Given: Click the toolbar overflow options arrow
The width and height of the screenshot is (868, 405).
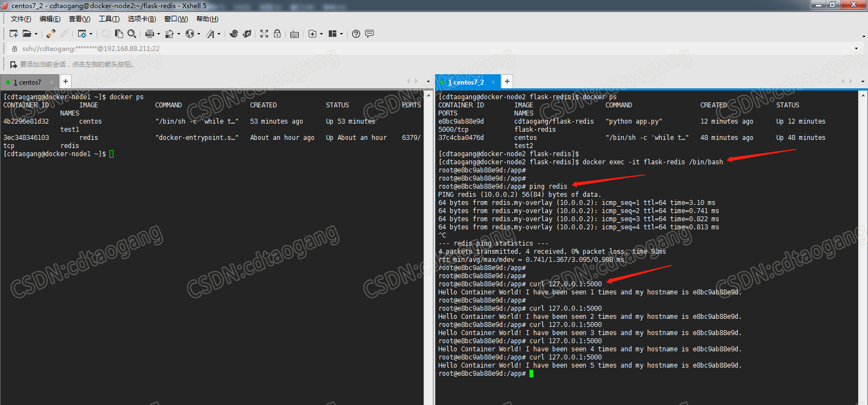Looking at the screenshot, I should (x=864, y=36).
